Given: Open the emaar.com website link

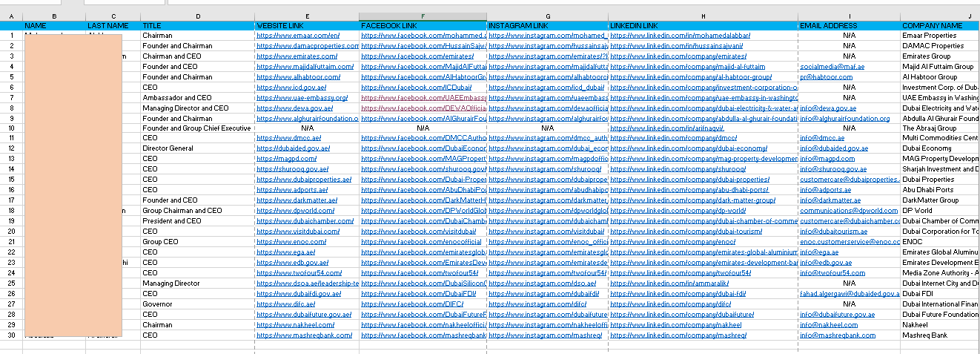Looking at the screenshot, I should (298, 36).
